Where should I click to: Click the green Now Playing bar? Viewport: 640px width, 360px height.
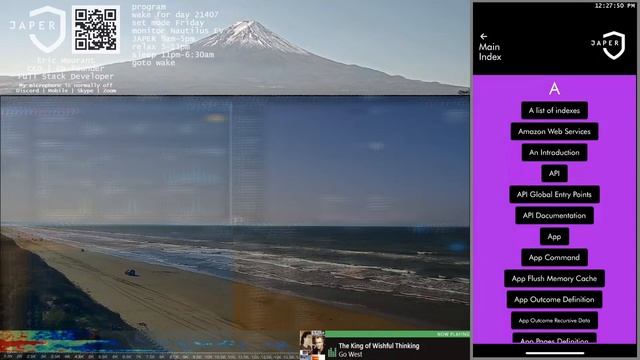point(398,334)
